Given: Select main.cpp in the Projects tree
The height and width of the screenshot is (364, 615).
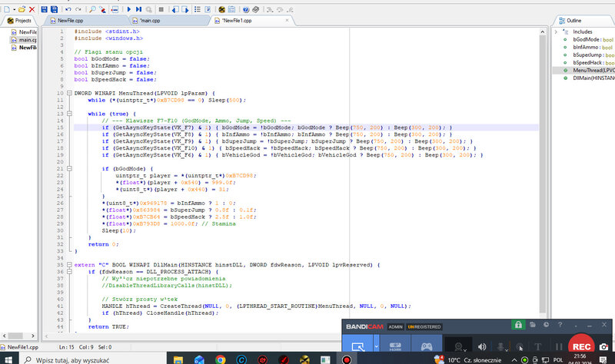Looking at the screenshot, I should click(27, 39).
